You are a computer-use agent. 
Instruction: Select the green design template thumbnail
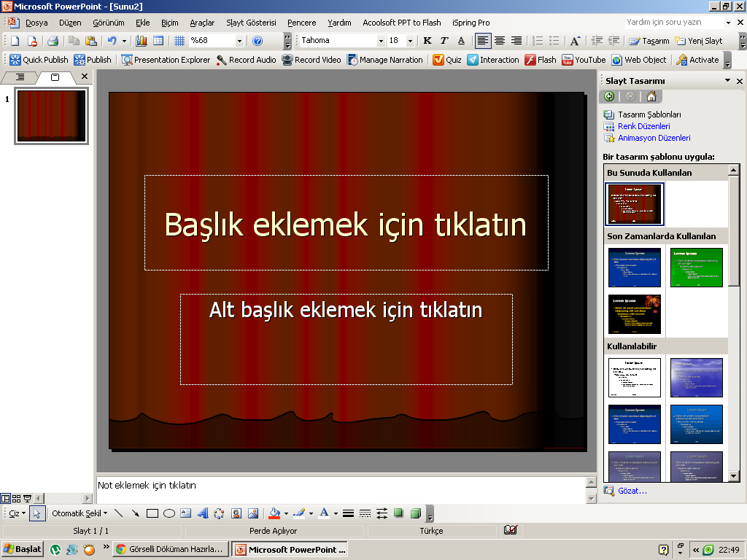(696, 268)
